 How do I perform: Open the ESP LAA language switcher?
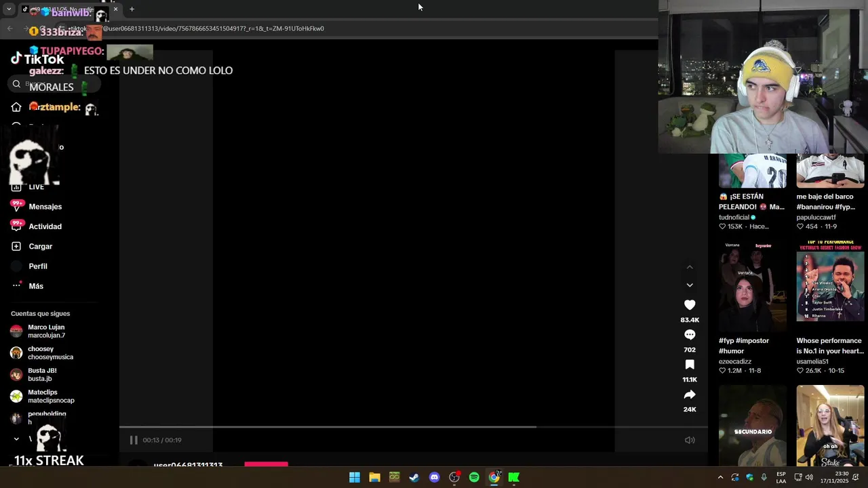[781, 477]
